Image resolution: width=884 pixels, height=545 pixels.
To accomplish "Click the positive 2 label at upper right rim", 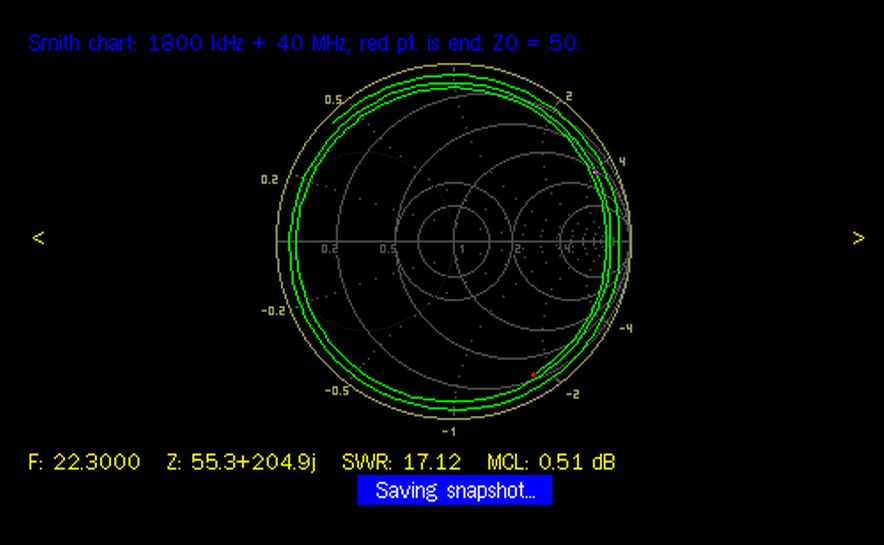I will point(568,97).
